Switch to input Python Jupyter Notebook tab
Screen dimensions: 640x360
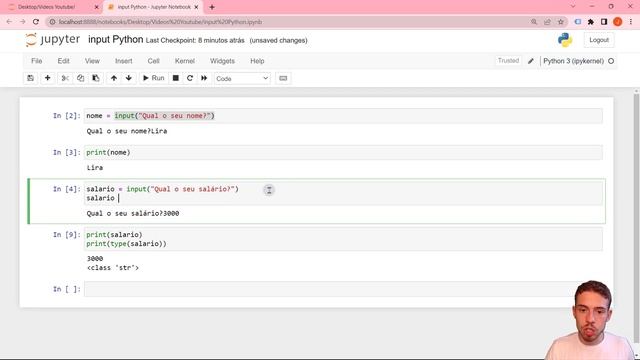(154, 7)
